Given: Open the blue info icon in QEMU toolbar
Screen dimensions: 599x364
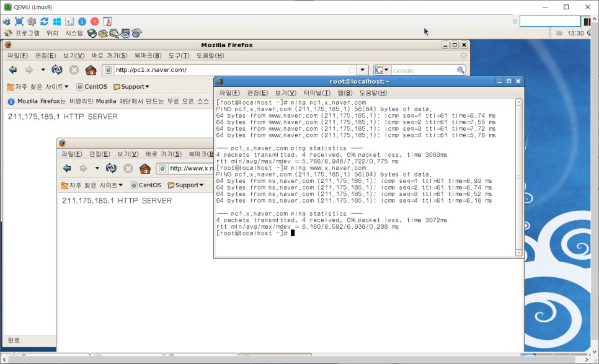Looking at the screenshot, I should click(82, 22).
